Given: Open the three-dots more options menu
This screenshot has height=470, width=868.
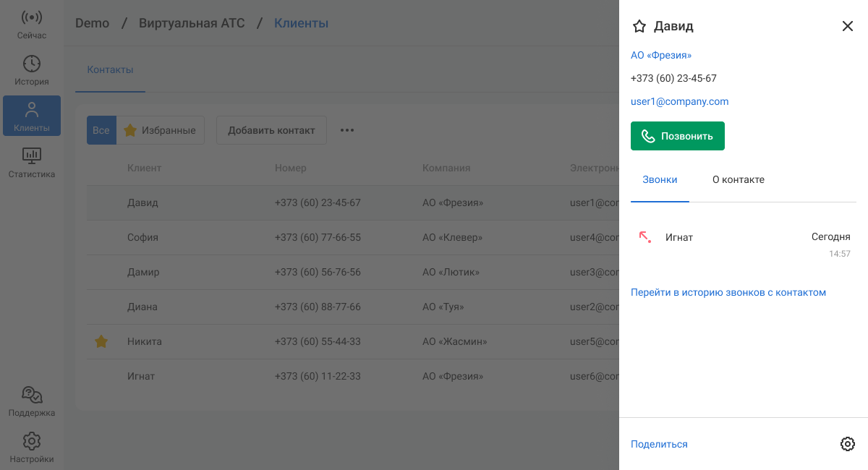Looking at the screenshot, I should (x=347, y=130).
